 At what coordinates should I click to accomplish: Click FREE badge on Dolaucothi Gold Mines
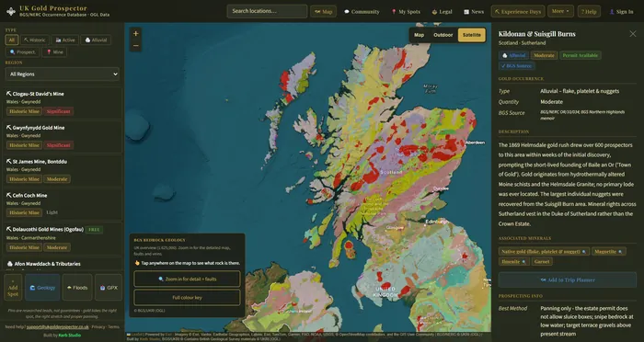coord(94,230)
